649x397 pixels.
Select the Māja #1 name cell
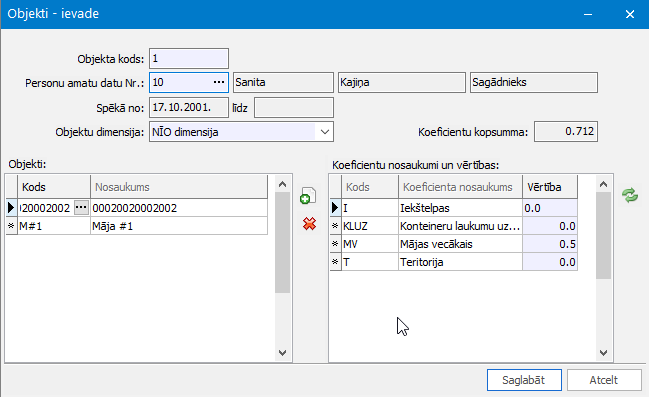tap(179, 226)
